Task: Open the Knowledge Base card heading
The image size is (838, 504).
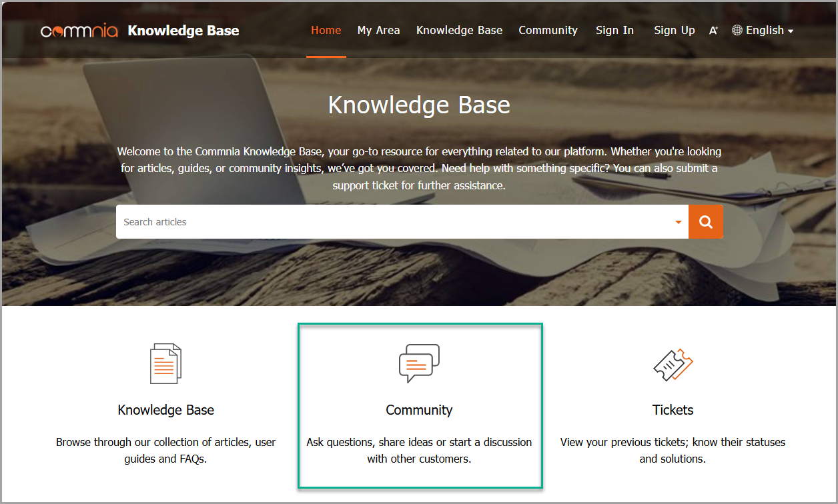Action: [165, 410]
